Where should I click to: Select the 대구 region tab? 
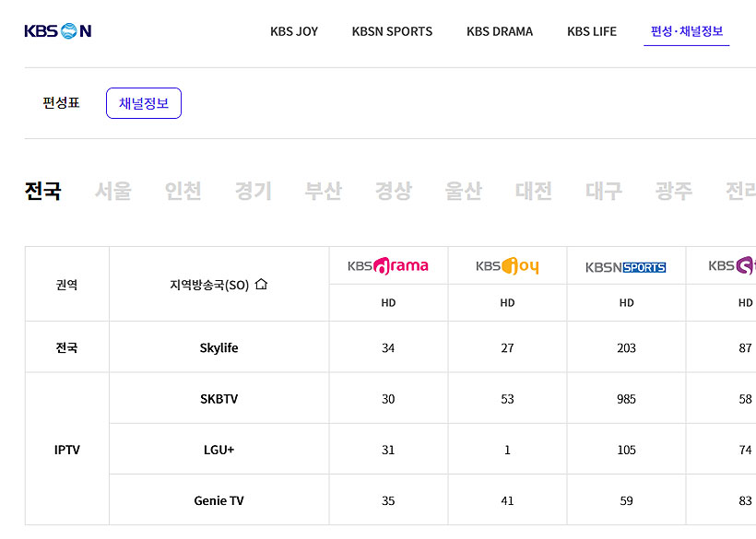click(604, 191)
